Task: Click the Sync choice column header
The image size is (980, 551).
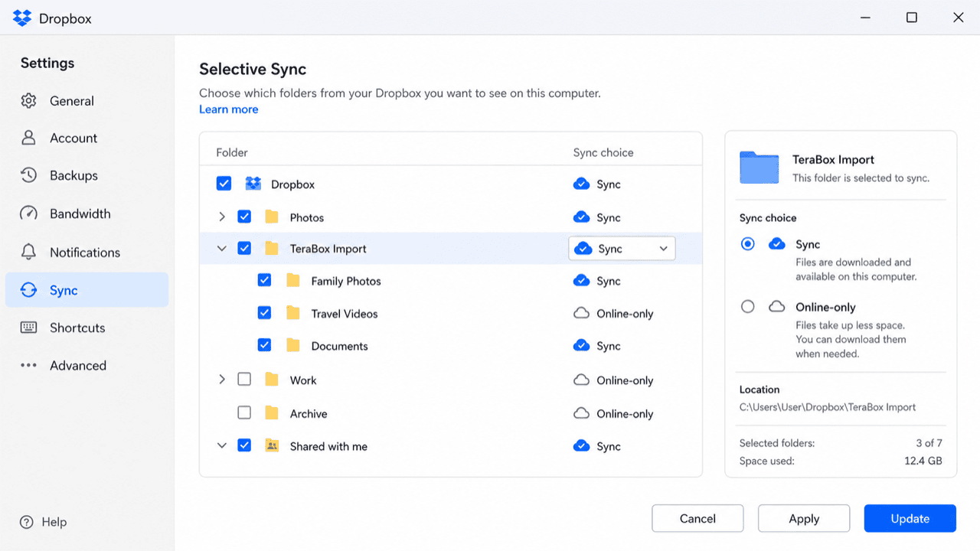Action: pyautogui.click(x=603, y=152)
